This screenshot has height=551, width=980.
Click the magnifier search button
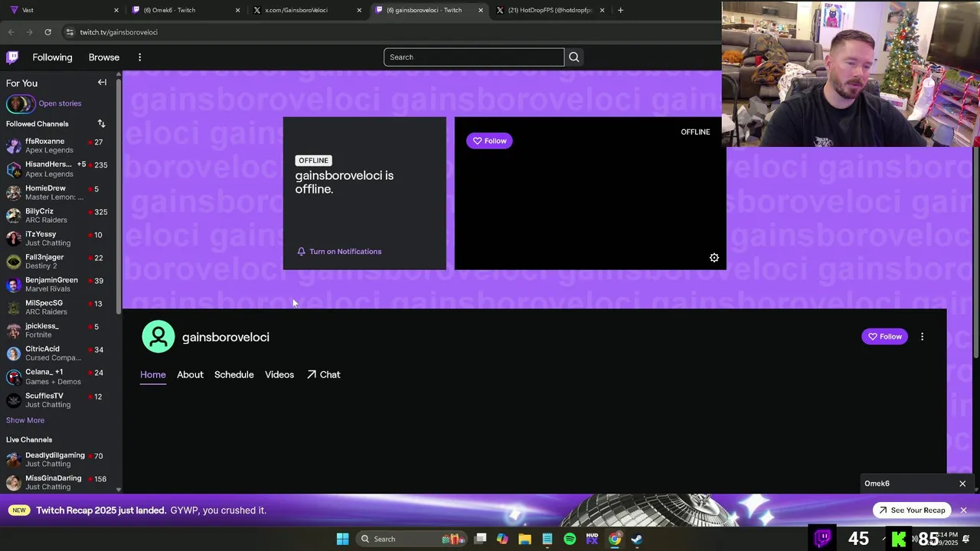tap(574, 57)
